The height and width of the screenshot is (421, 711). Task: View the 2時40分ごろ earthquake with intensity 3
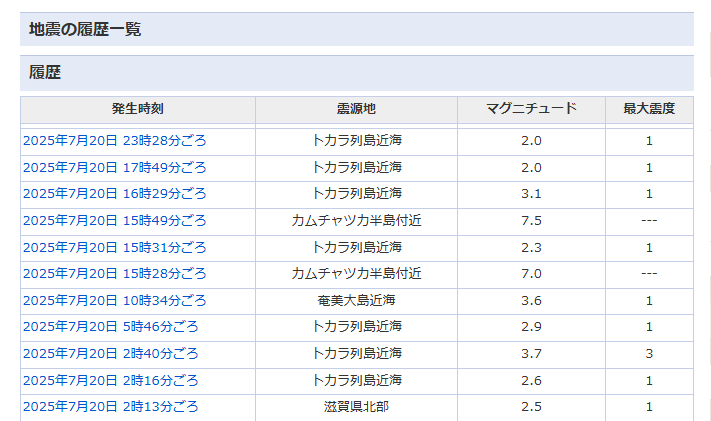coord(111,353)
